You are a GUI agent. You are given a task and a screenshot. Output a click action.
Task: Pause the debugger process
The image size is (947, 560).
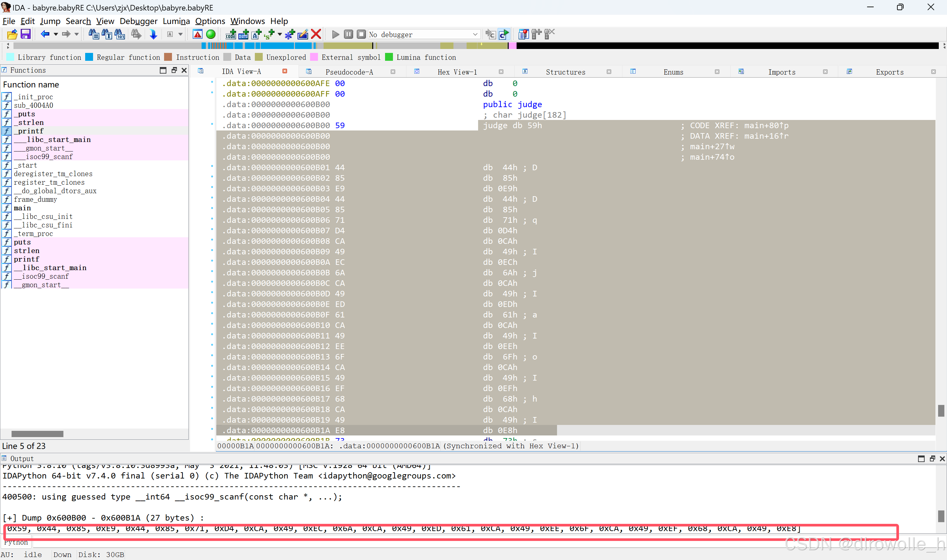point(348,34)
